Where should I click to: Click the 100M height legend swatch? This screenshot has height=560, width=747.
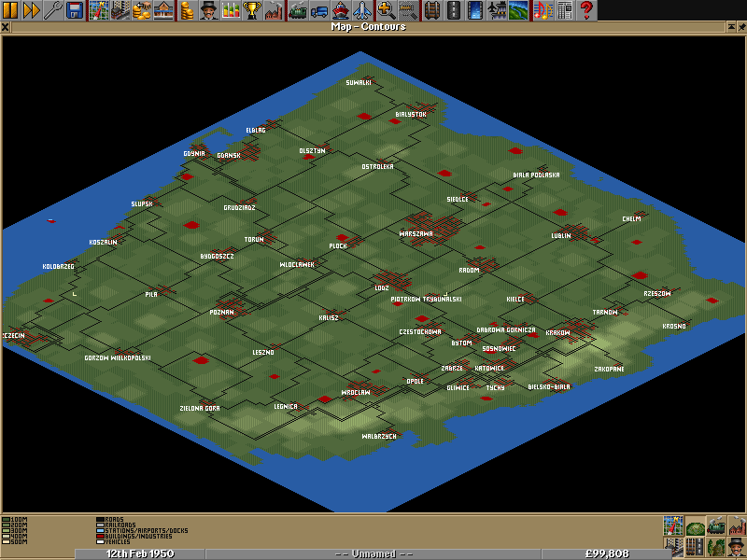6,520
